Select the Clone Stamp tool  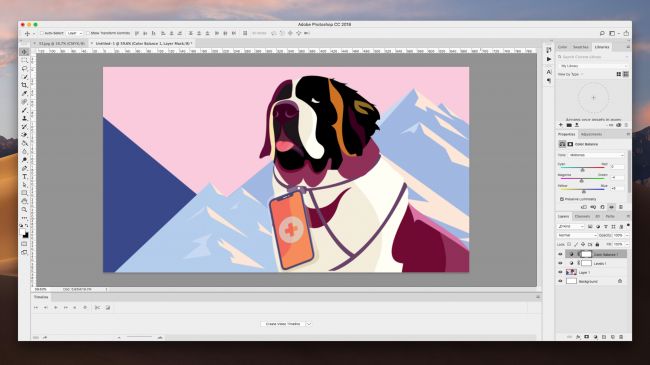pos(24,118)
